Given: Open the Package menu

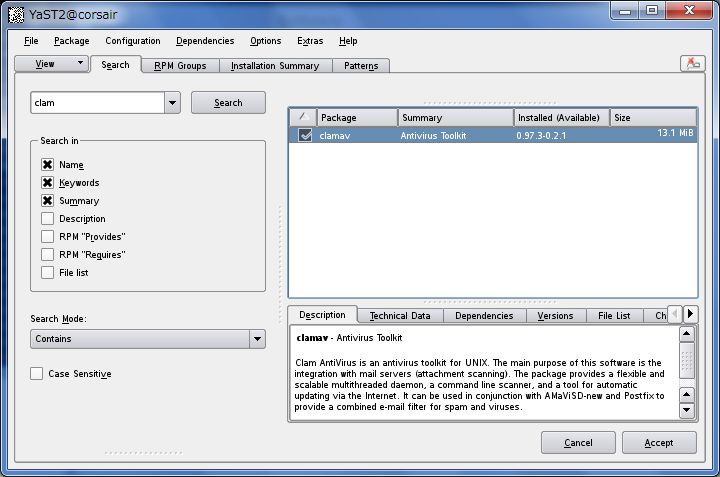Looking at the screenshot, I should [x=72, y=41].
